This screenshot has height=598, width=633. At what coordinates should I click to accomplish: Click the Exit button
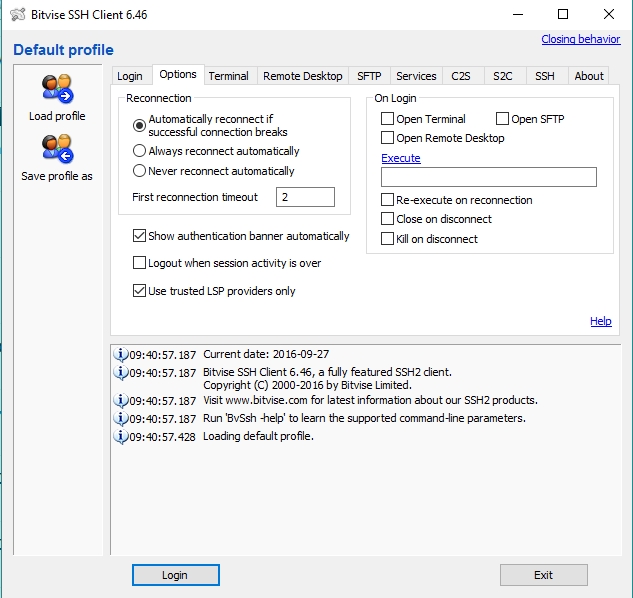(x=543, y=575)
